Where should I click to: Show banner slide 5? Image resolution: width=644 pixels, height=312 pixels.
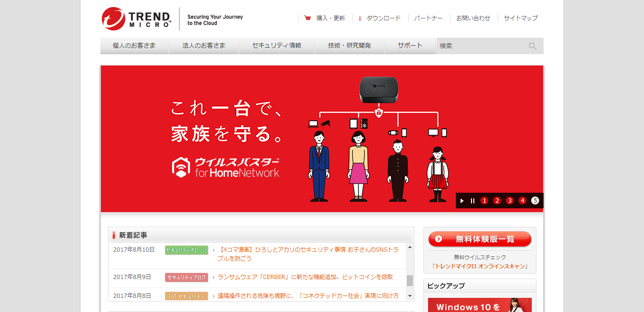[535, 200]
